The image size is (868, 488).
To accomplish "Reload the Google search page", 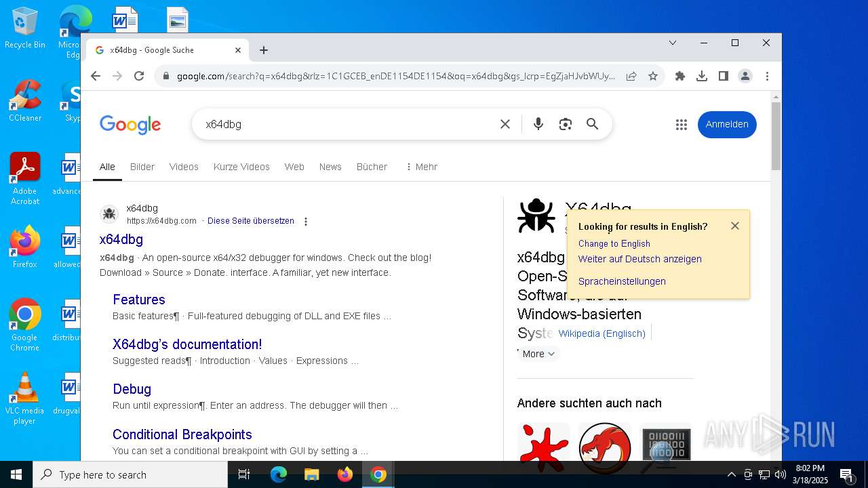I will 139,76.
